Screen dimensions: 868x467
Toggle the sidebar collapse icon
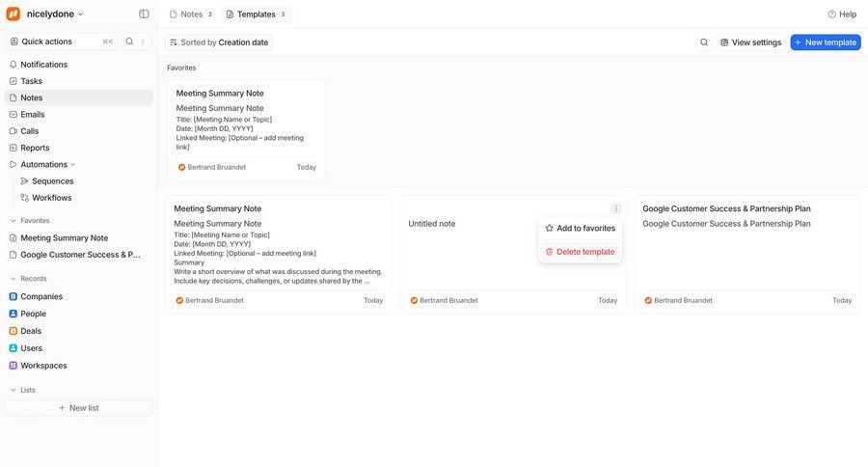point(144,14)
